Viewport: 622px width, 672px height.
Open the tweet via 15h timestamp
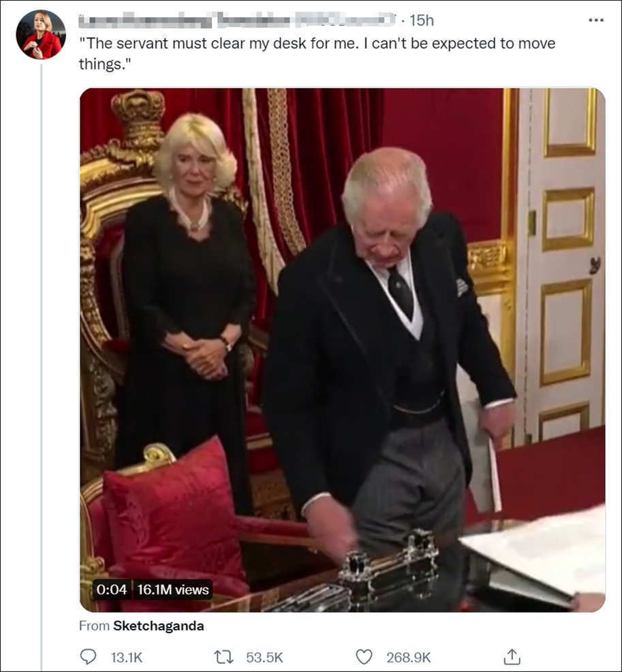pos(421,20)
